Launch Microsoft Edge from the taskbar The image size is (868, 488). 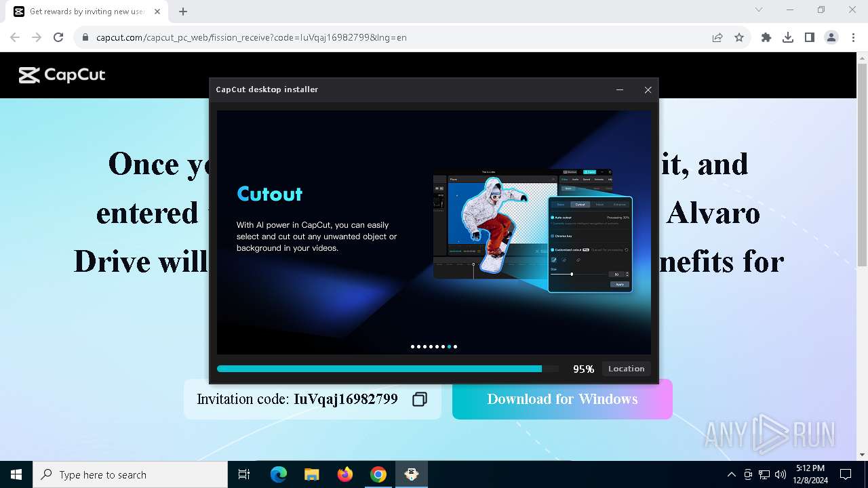point(279,474)
